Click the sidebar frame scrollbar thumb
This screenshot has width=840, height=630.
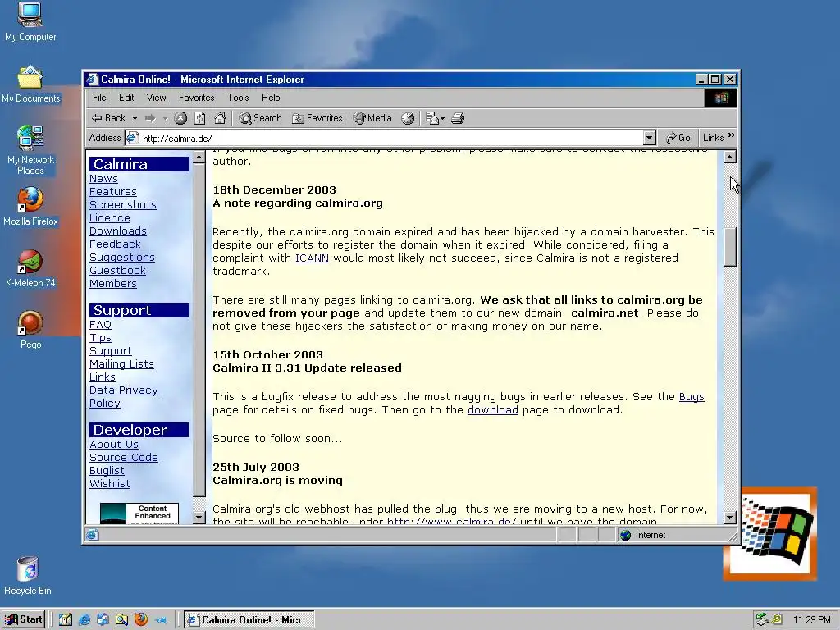click(x=199, y=331)
